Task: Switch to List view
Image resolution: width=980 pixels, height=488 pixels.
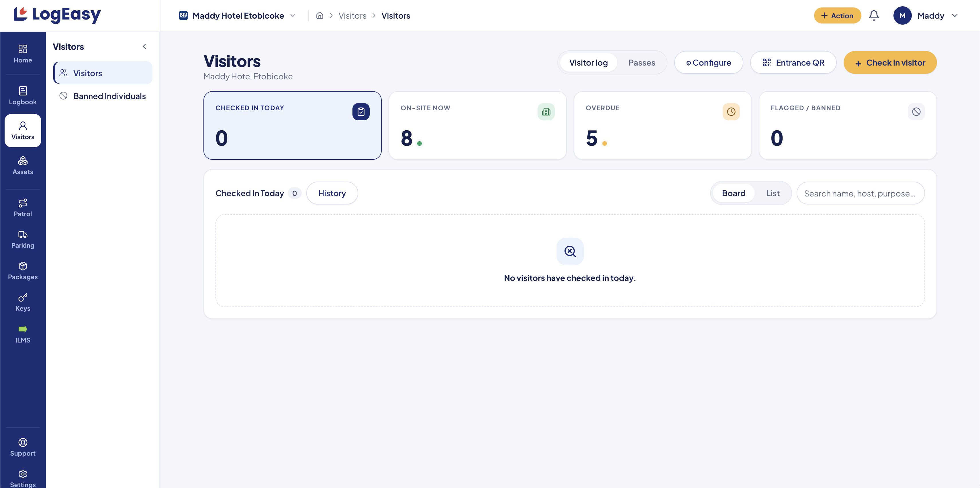Action: [773, 193]
